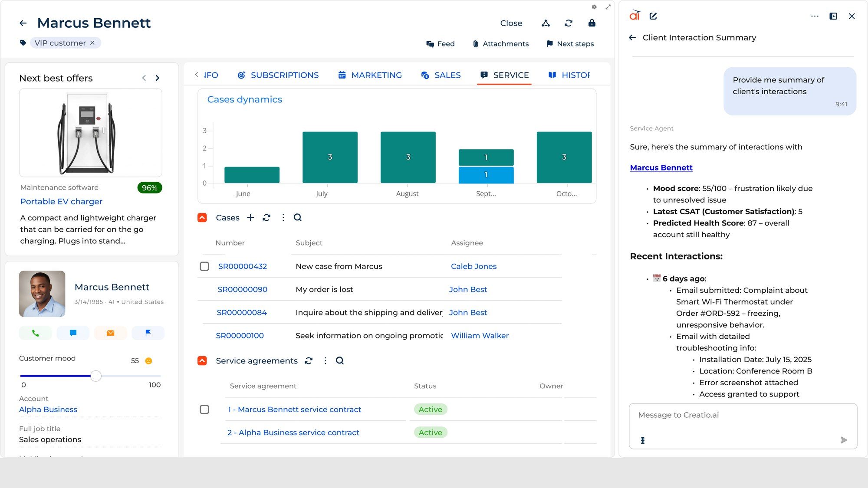Switch to the MARKETING tab
Screen dimensions: 868x488
click(370, 75)
